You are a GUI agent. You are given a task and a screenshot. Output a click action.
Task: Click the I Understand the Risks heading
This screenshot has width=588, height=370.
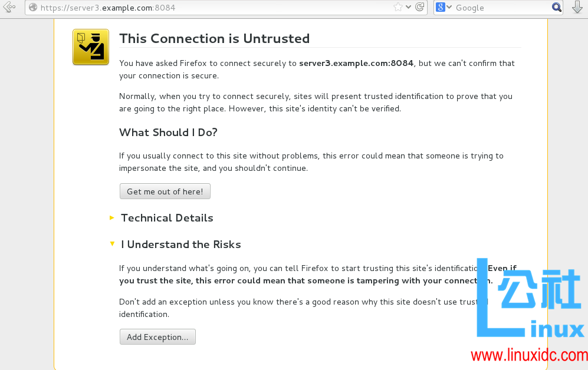click(x=181, y=245)
